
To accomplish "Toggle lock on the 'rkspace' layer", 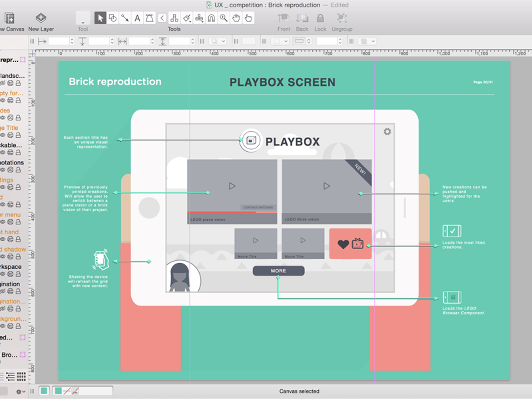I will 18,274.
